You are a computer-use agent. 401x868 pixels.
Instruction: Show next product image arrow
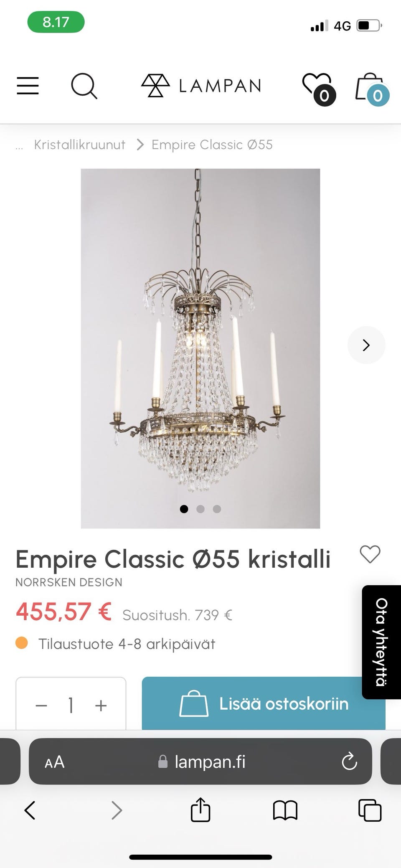tap(366, 345)
